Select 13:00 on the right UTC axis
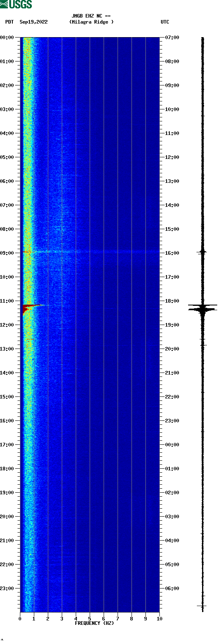This screenshot has height=644, width=220. pos(172,181)
